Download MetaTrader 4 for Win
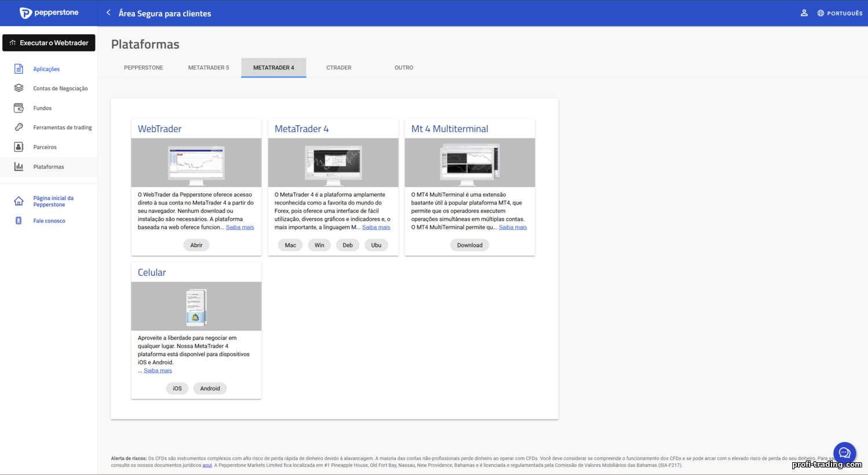 point(319,245)
